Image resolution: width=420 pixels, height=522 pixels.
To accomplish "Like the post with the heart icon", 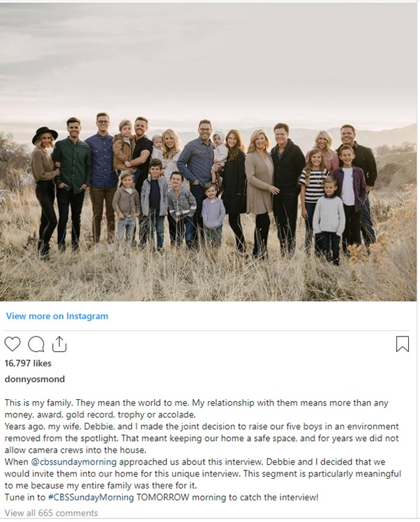I will (13, 344).
